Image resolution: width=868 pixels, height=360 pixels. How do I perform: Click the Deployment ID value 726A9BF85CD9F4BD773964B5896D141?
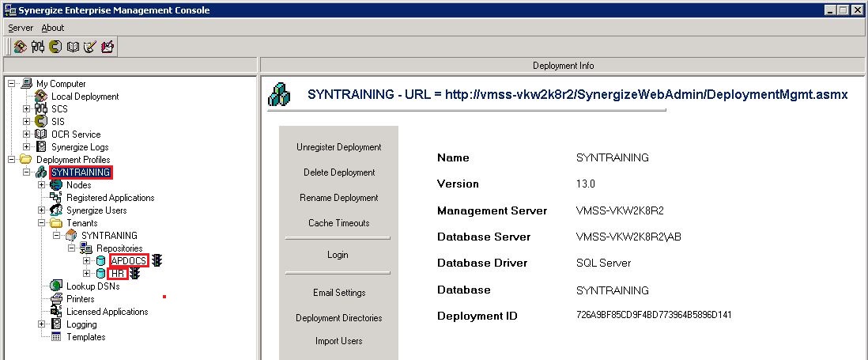654,315
